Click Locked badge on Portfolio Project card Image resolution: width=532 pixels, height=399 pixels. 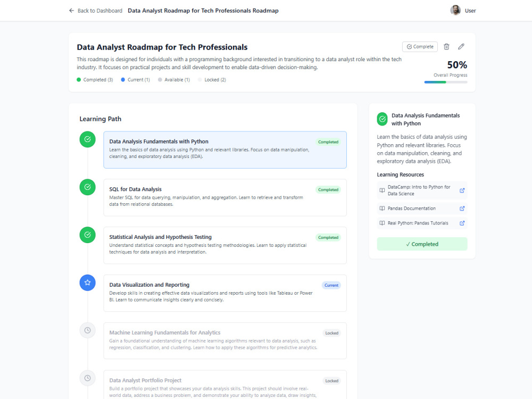[332, 381]
